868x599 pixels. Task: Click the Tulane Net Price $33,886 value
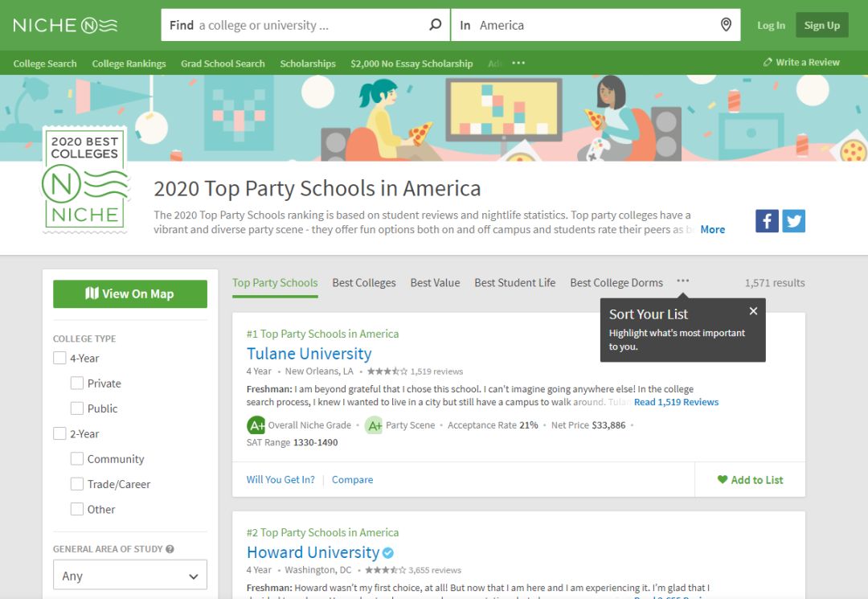pos(608,425)
